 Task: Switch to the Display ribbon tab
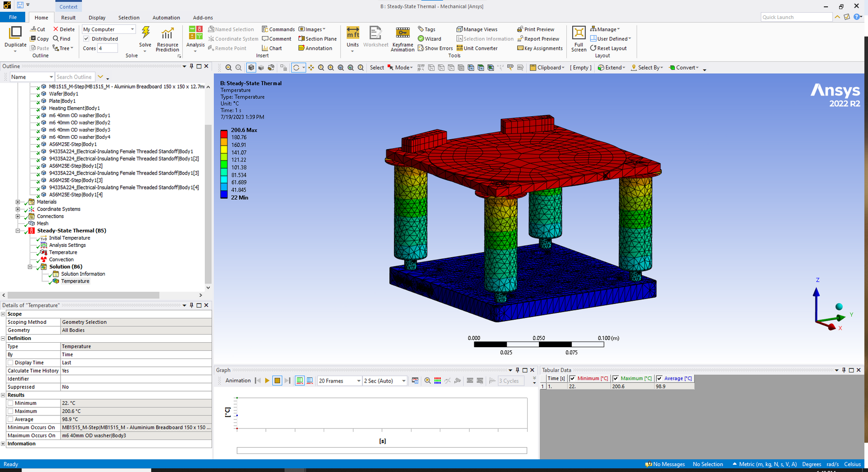coord(97,18)
